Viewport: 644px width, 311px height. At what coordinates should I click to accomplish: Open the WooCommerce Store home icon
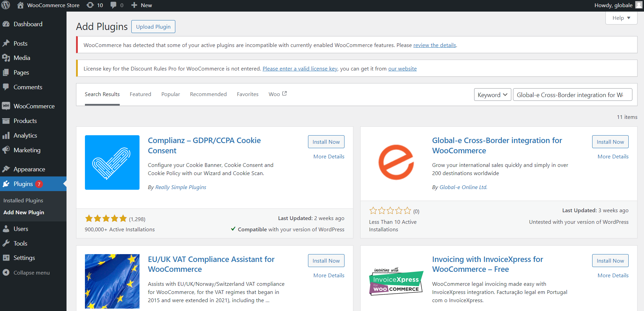(x=20, y=5)
